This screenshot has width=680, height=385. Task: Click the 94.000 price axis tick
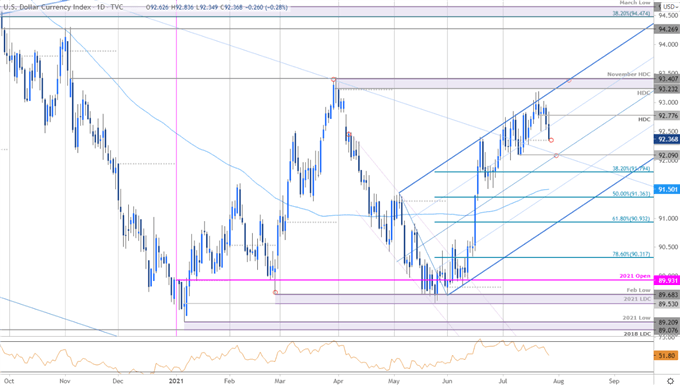tap(667, 44)
